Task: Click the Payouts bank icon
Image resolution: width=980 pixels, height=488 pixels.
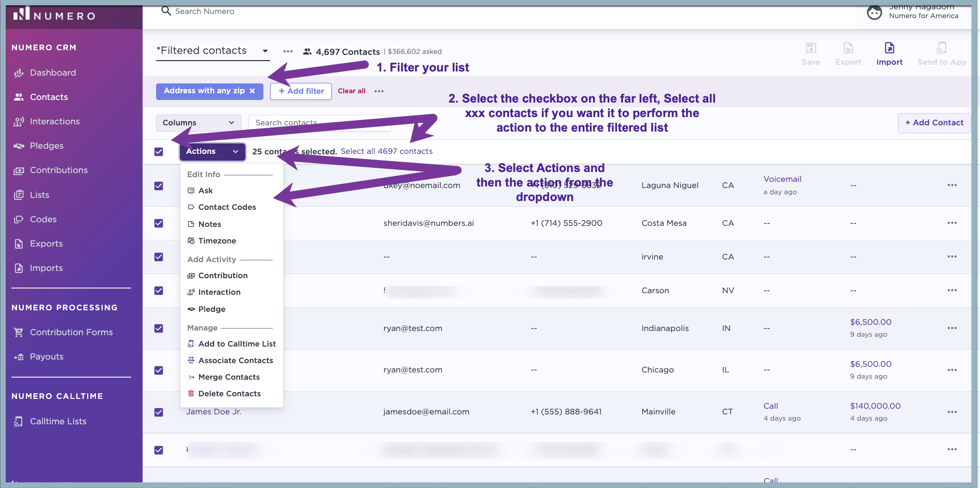Action: pyautogui.click(x=19, y=357)
